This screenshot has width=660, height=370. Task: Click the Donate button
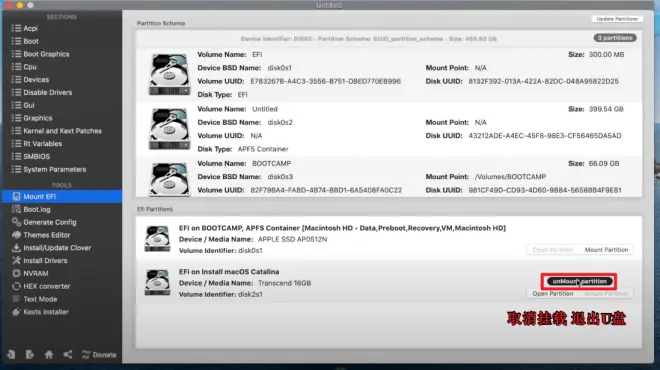pyautogui.click(x=99, y=354)
